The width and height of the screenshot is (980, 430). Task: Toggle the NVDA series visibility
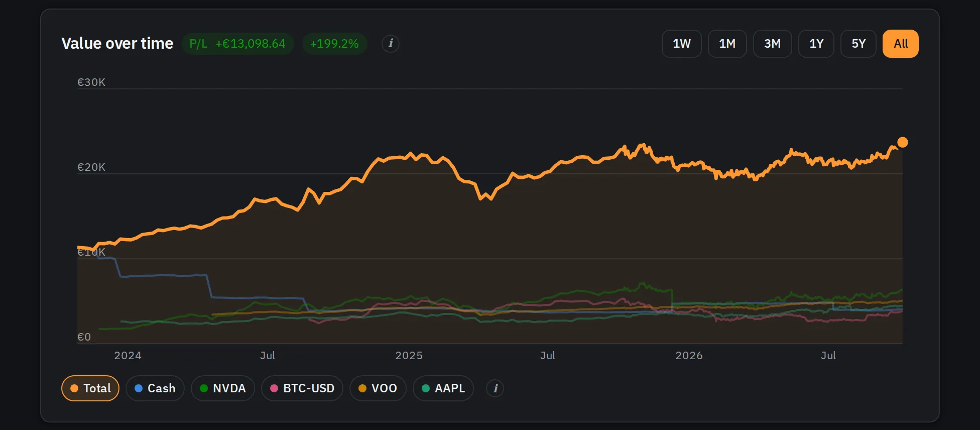point(223,388)
